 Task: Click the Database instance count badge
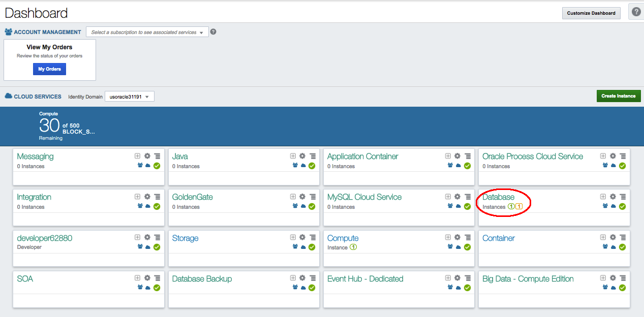511,207
